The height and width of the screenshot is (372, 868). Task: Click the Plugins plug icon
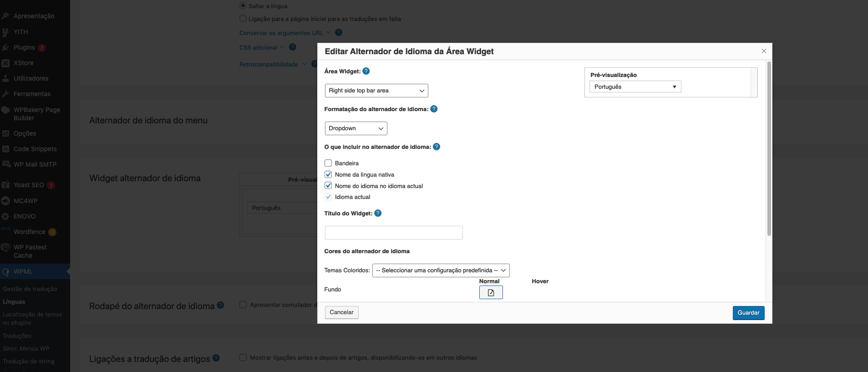(x=5, y=47)
